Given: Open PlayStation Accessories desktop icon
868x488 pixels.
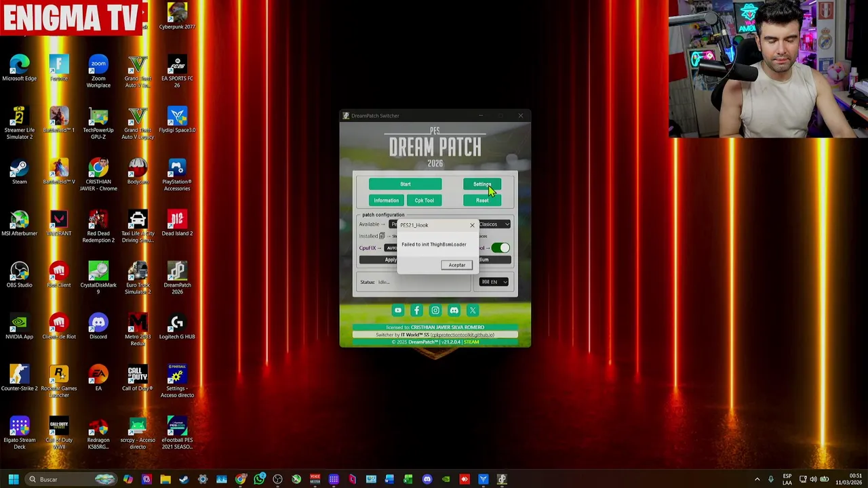Looking at the screenshot, I should (177, 175).
